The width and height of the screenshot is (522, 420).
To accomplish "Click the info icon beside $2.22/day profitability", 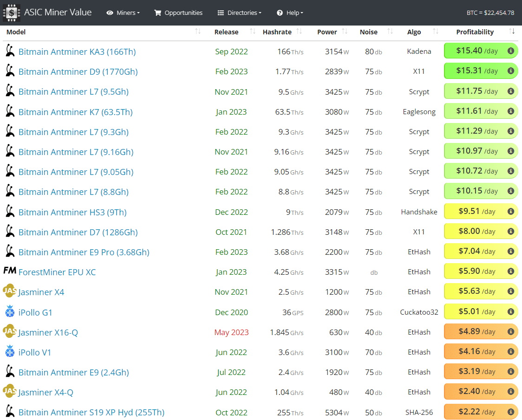I will pyautogui.click(x=510, y=412).
